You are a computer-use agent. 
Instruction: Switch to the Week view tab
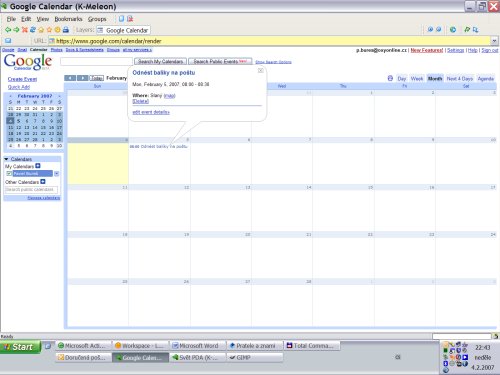click(x=417, y=79)
